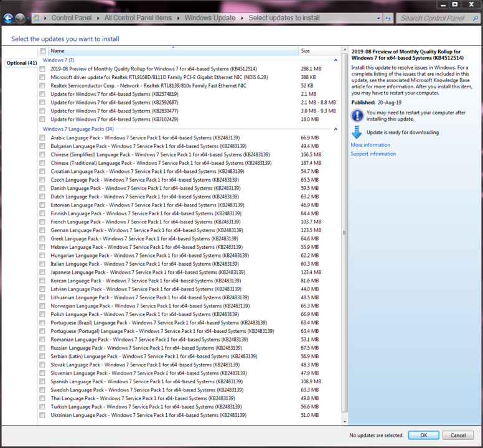Screen dimensions: 483x448
Task: Minimize the Windows Update window
Action: pos(443,4)
